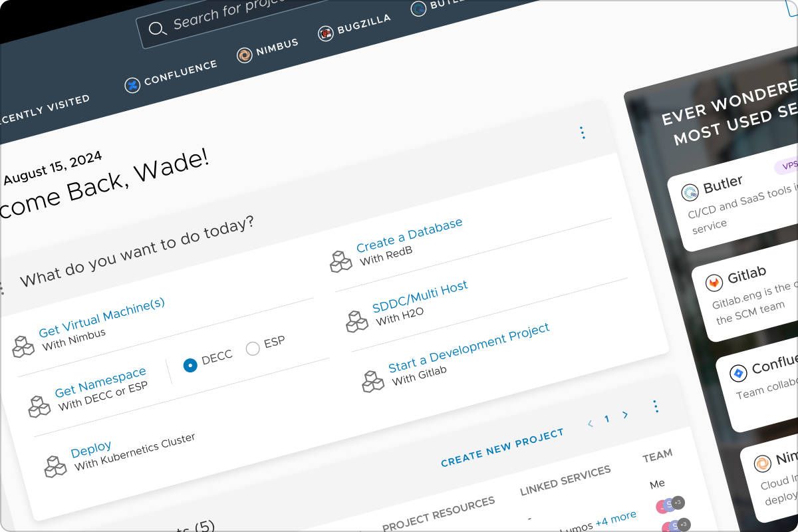Click the Create New Project link
Image resolution: width=798 pixels, height=532 pixels.
click(x=503, y=447)
